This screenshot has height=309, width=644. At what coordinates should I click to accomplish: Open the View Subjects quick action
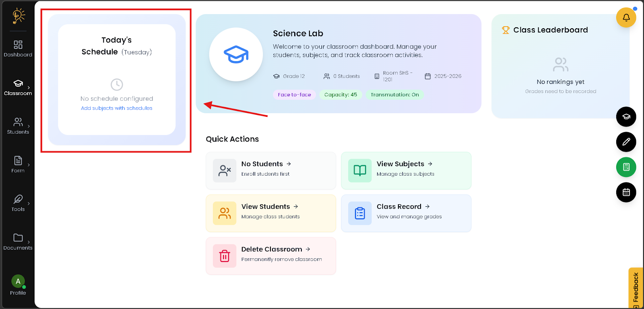tap(406, 171)
